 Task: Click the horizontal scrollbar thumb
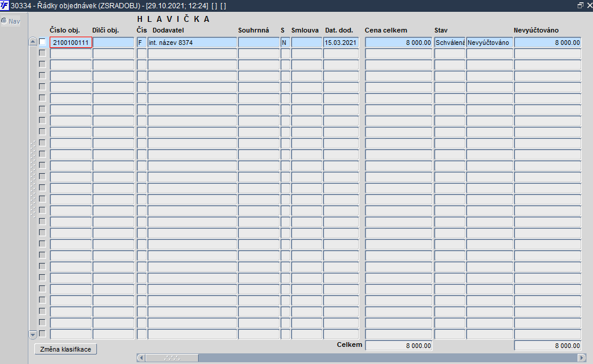(172, 357)
